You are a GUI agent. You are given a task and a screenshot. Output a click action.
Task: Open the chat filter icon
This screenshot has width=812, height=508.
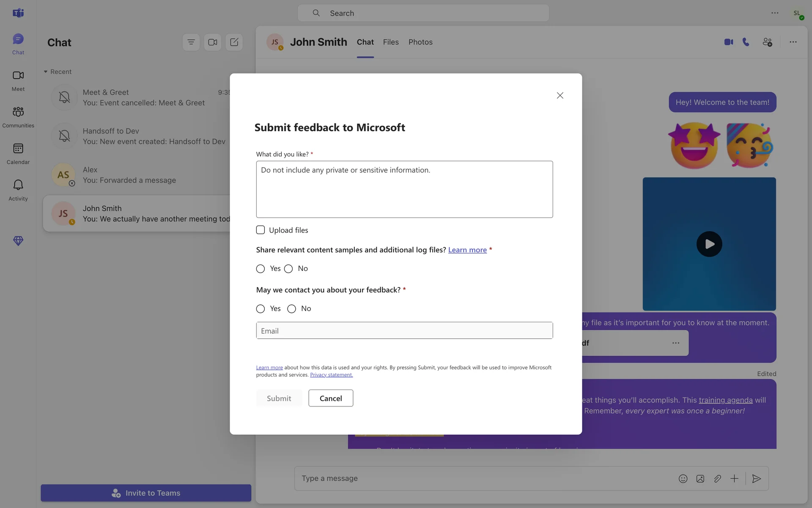[x=191, y=42]
